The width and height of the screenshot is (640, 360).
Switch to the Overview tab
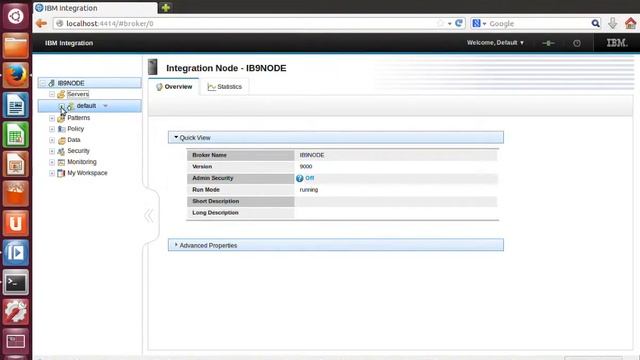[174, 87]
